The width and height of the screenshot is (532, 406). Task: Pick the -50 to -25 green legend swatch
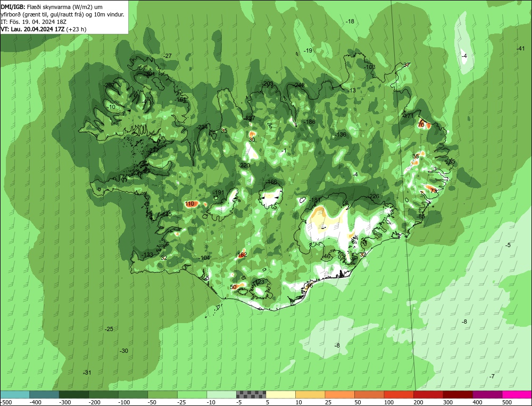pos(162,394)
